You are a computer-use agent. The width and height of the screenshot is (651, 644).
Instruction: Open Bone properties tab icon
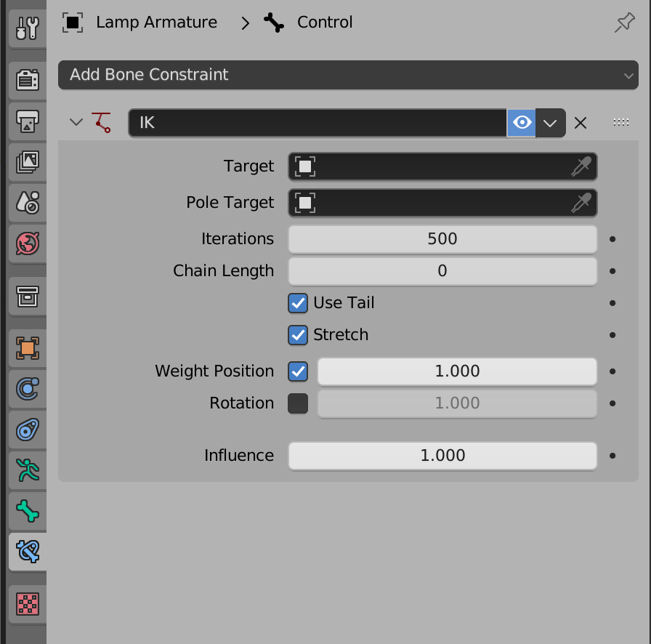point(28,511)
